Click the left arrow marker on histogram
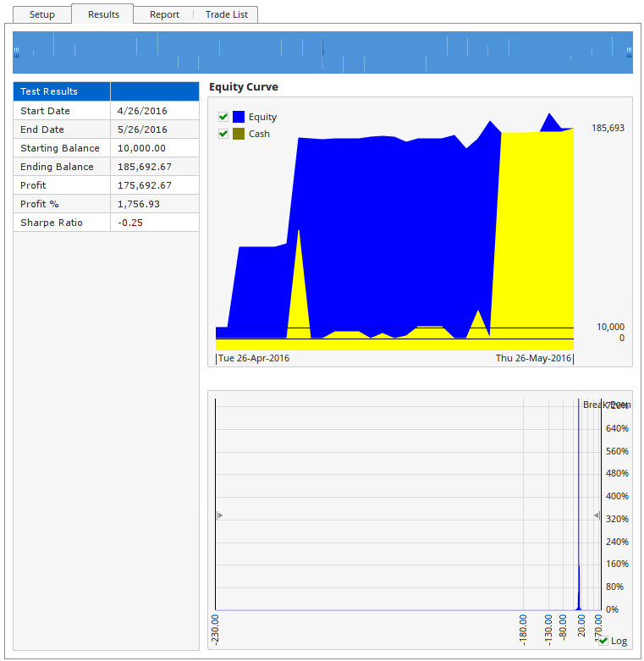 tap(220, 515)
